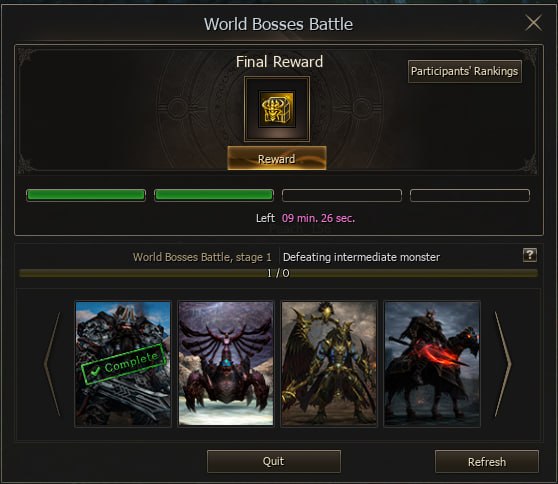
Task: Click the Quit button
Action: point(274,461)
